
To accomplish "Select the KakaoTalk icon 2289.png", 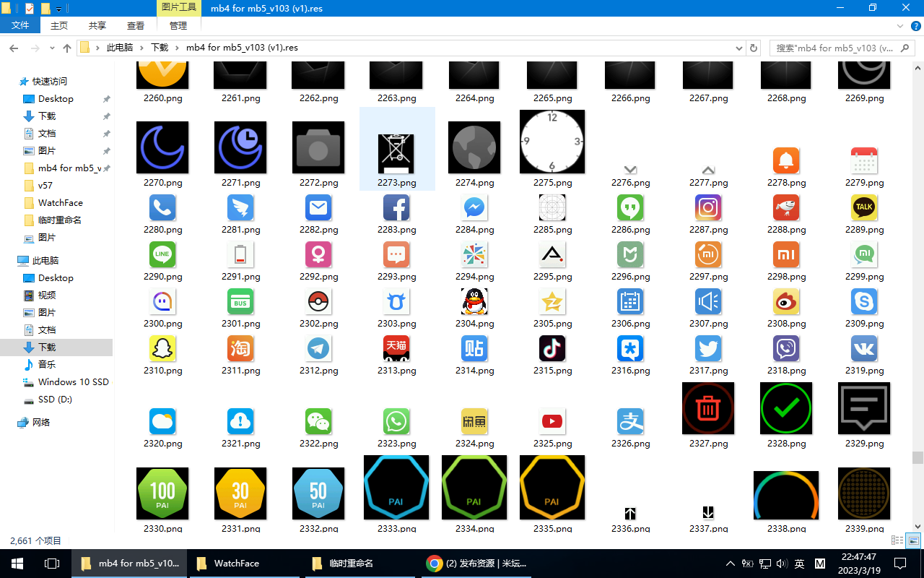I will pos(864,207).
